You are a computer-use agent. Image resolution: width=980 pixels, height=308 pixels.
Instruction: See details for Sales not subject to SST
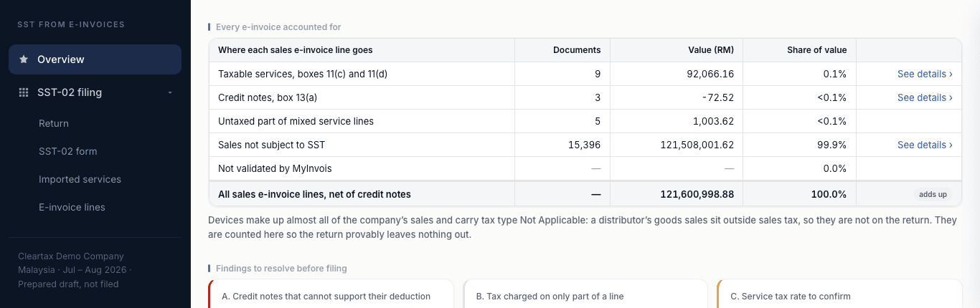925,145
